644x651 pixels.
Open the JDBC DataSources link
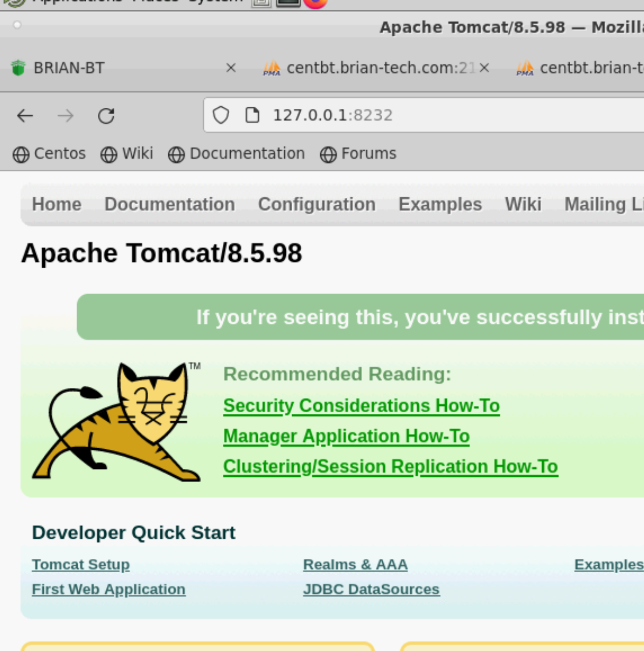tap(371, 589)
